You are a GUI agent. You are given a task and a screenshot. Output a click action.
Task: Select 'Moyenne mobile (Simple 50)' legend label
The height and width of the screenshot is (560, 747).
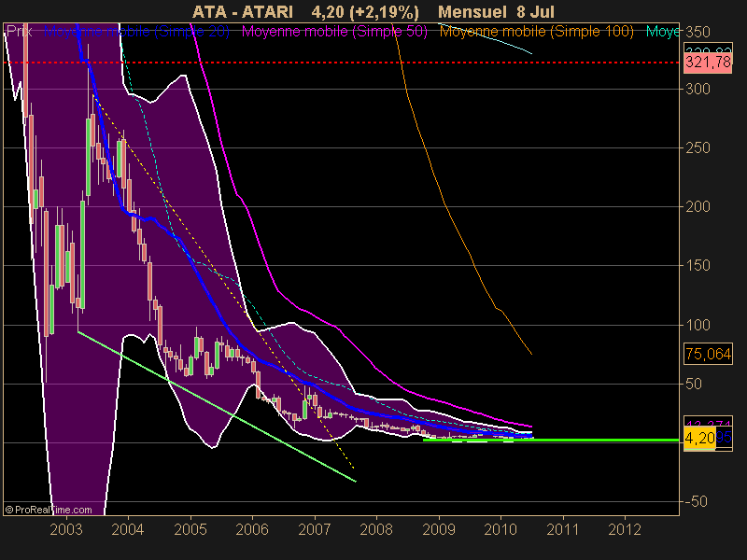(334, 32)
